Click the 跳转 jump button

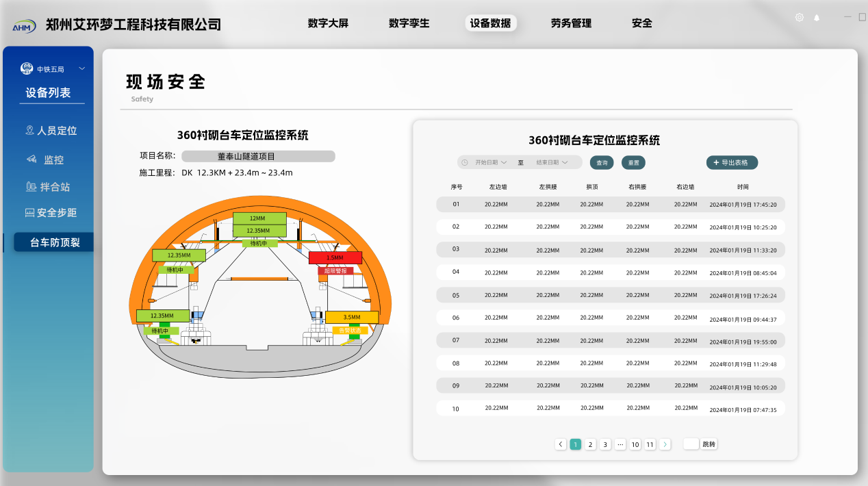point(709,444)
